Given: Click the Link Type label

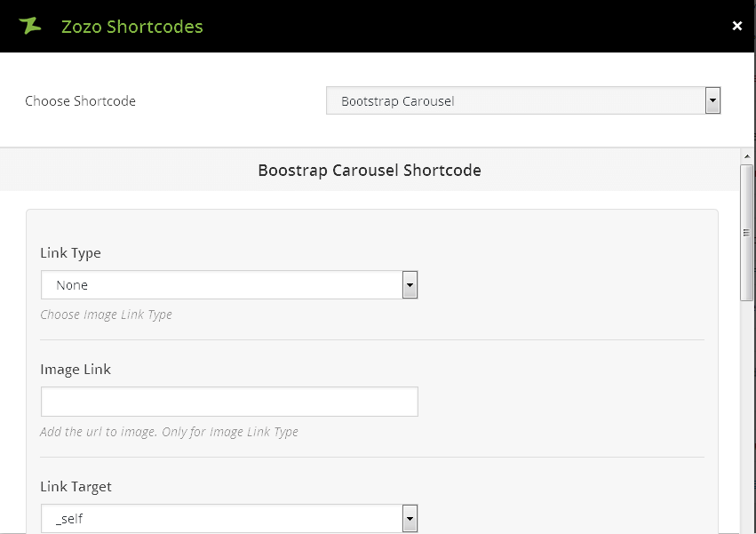Looking at the screenshot, I should [x=71, y=253].
